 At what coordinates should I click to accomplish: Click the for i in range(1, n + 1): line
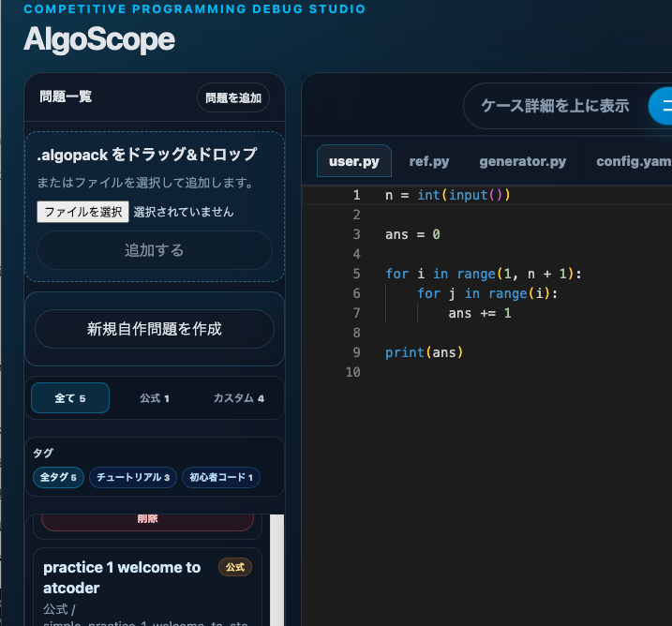click(x=483, y=274)
